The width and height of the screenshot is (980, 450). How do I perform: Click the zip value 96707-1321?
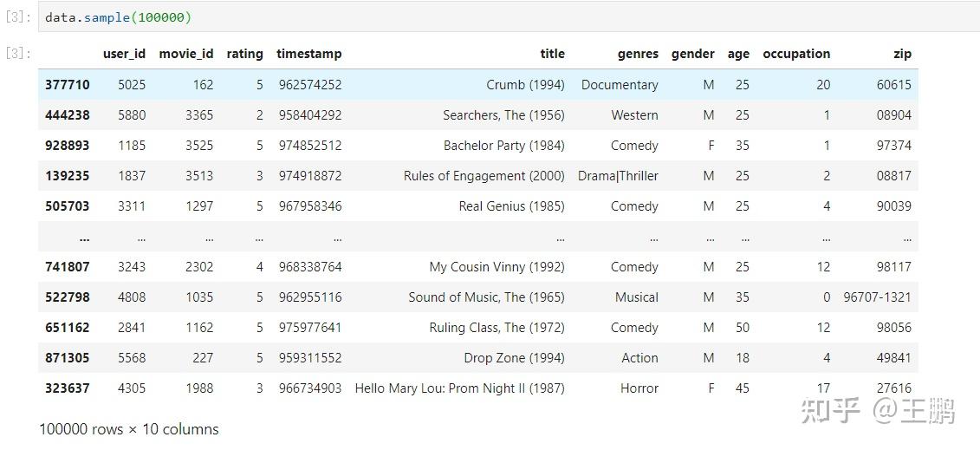tap(877, 297)
